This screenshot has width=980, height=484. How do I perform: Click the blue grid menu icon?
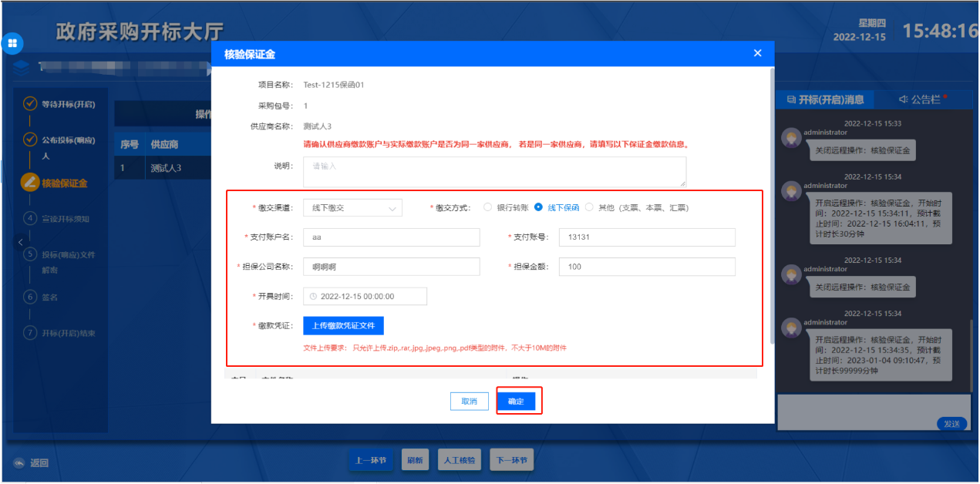(x=12, y=43)
